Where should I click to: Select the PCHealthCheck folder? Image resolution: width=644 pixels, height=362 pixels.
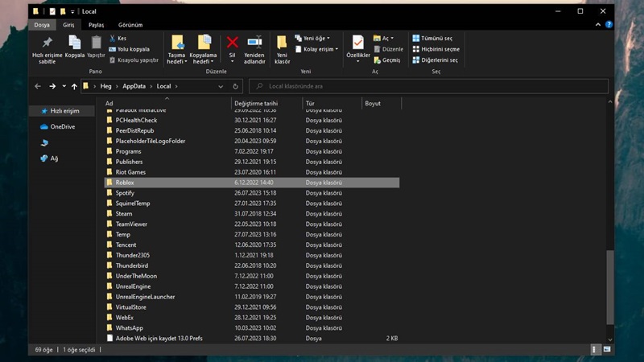tap(252, 120)
